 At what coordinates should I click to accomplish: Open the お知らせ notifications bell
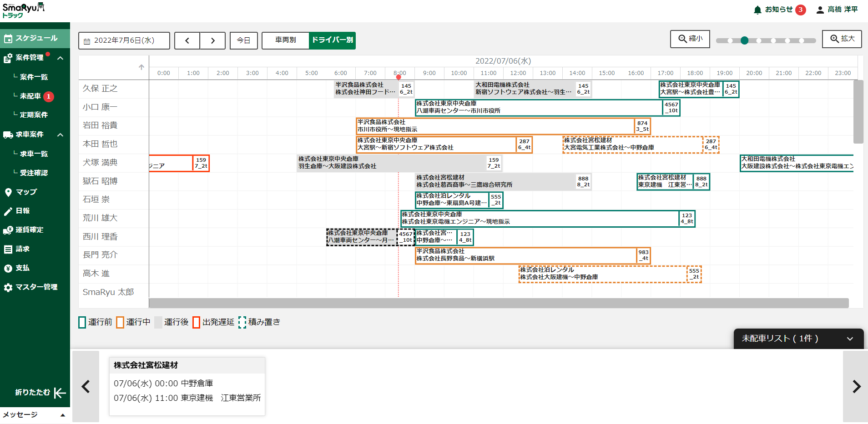[x=757, y=10]
